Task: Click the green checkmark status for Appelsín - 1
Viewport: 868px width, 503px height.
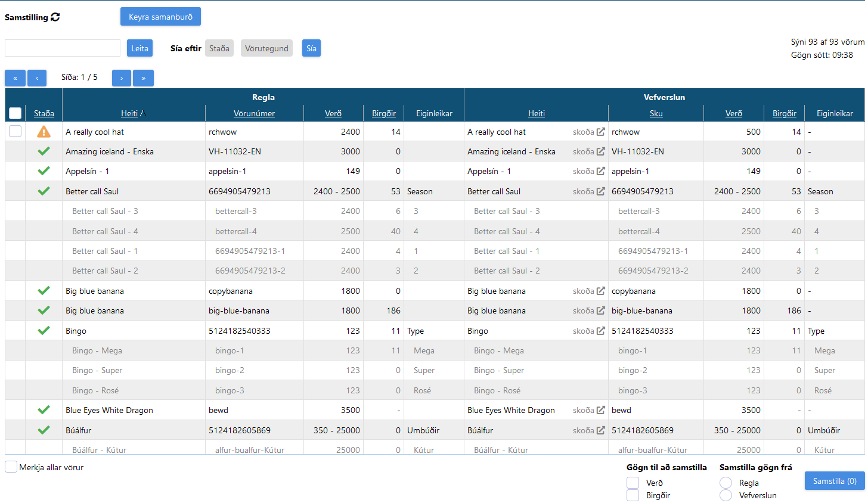Action: pyautogui.click(x=44, y=171)
